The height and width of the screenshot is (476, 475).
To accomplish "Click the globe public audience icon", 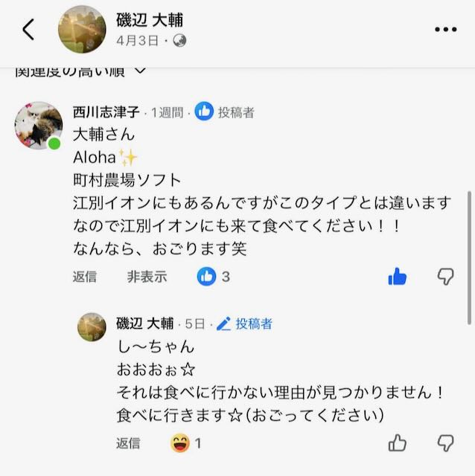I will 179,41.
